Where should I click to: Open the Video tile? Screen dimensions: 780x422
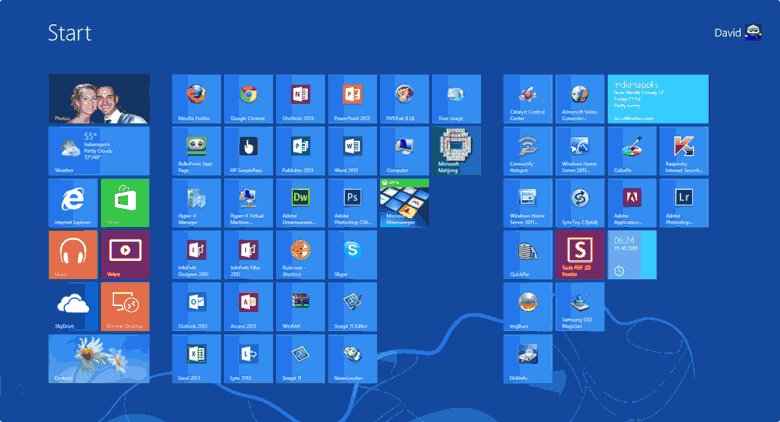125,255
